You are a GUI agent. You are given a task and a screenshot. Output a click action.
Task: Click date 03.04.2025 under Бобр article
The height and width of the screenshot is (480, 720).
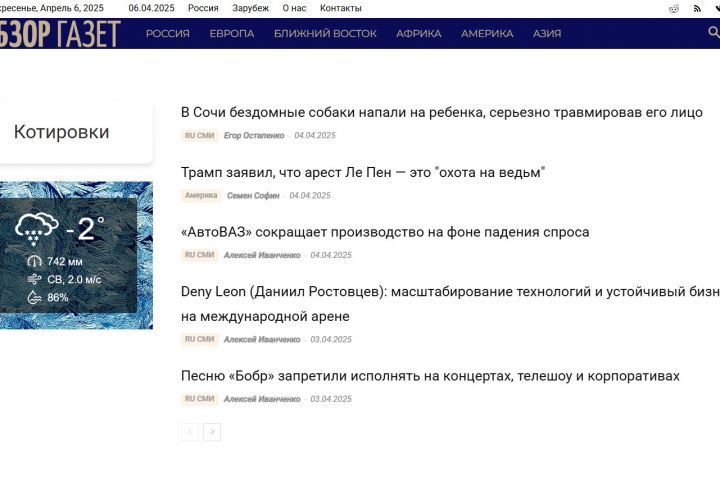point(331,399)
